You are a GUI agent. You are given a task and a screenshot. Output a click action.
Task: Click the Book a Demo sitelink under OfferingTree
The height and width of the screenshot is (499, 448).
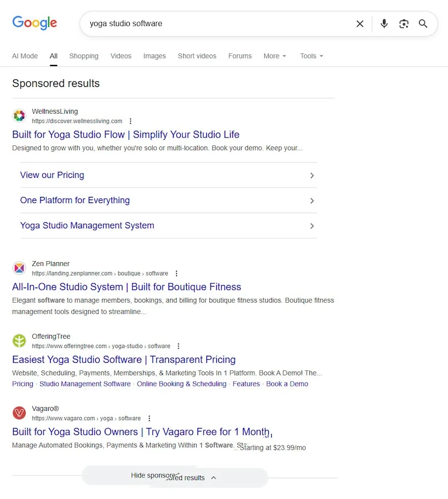tap(287, 384)
